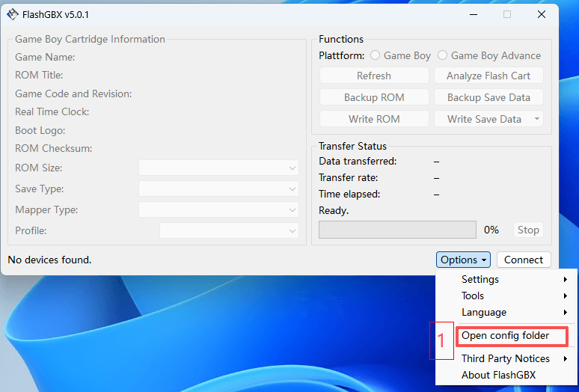Click the ROM Title: label
This screenshot has height=392, width=579.
[x=39, y=76]
